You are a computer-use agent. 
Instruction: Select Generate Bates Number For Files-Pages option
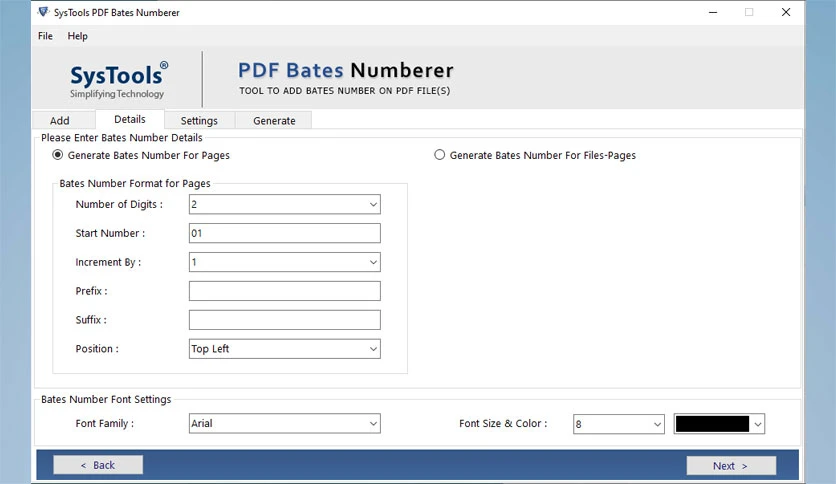coord(535,155)
